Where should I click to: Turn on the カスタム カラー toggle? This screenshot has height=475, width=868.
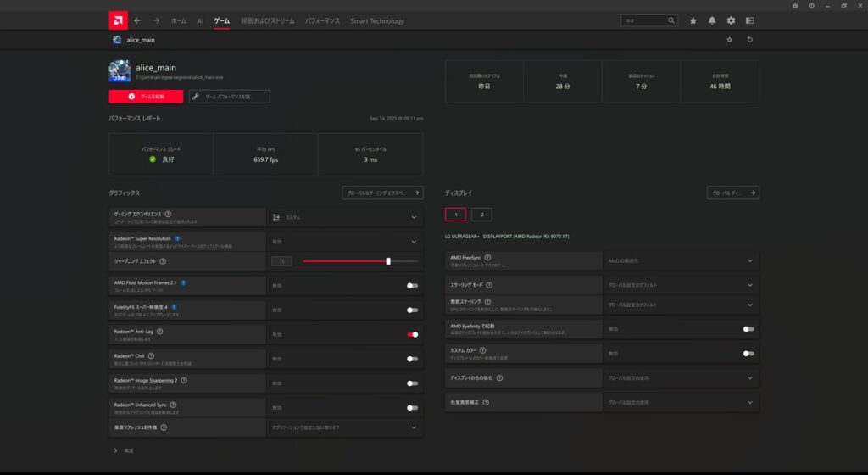tap(748, 353)
